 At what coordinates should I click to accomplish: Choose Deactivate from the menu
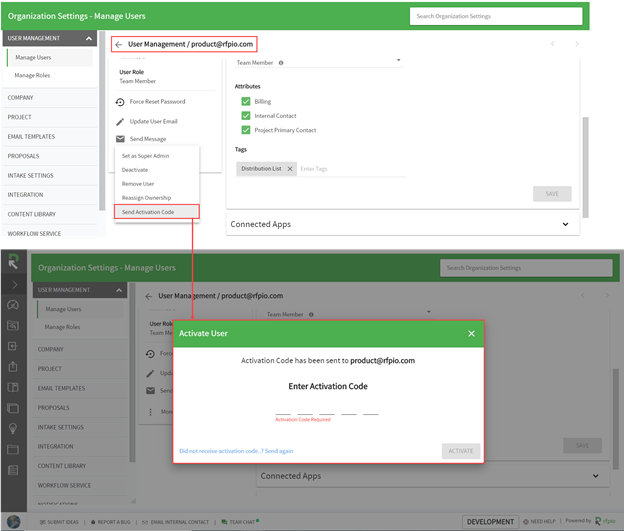coord(157,170)
